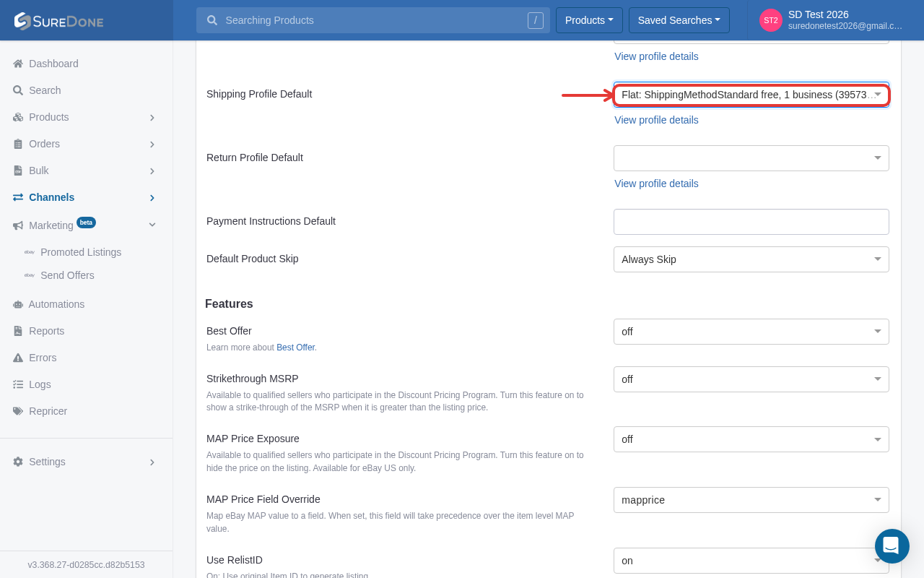The image size is (924, 578).
Task: Click the suredonetest2026 email text
Action: point(845,26)
